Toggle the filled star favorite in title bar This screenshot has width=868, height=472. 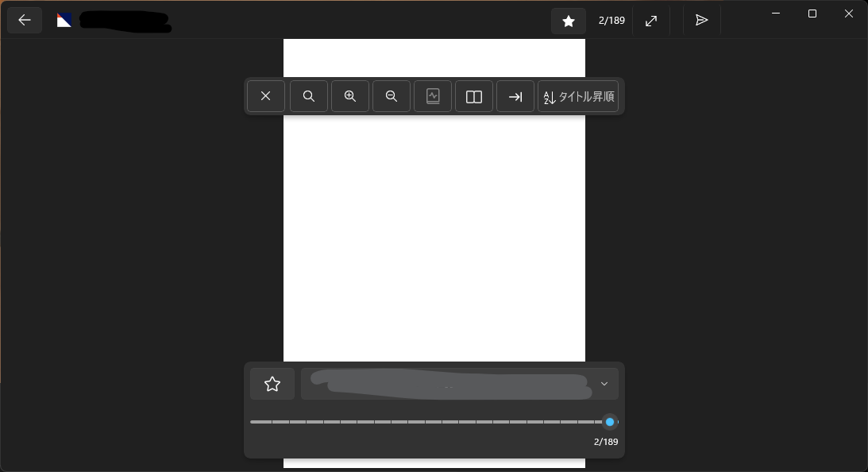click(569, 21)
